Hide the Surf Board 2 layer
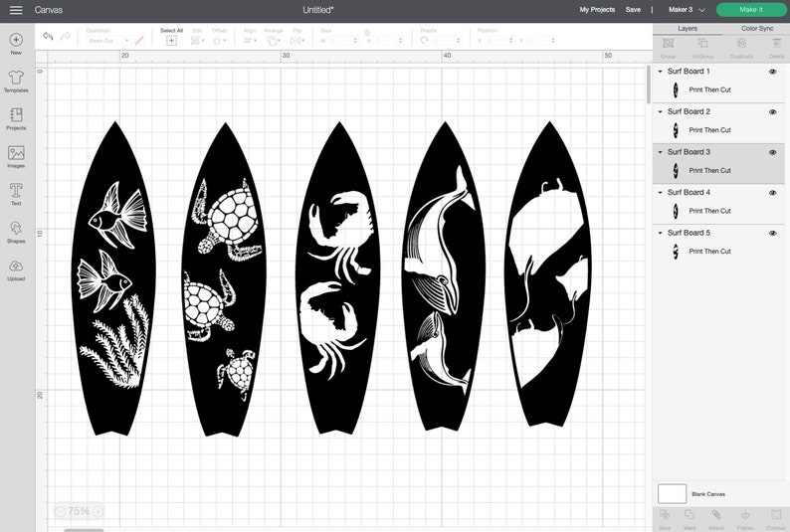Viewport: 790px width, 532px height. (772, 112)
